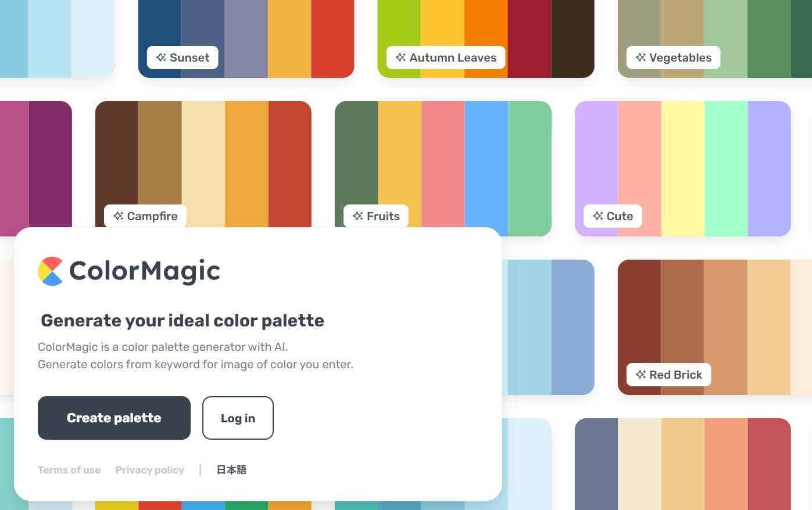Click the sparkle icon on Red Brick label
The width and height of the screenshot is (812, 510).
coord(641,375)
